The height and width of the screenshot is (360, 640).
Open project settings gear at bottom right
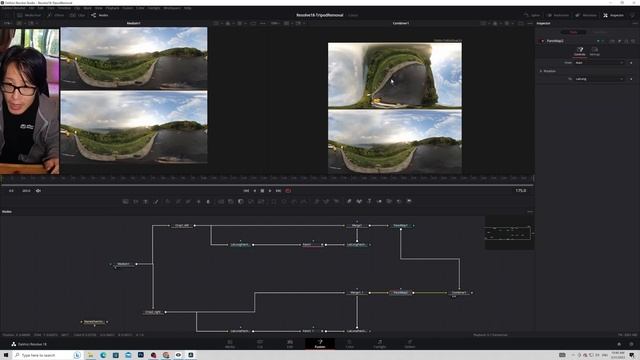pyautogui.click(x=631, y=344)
